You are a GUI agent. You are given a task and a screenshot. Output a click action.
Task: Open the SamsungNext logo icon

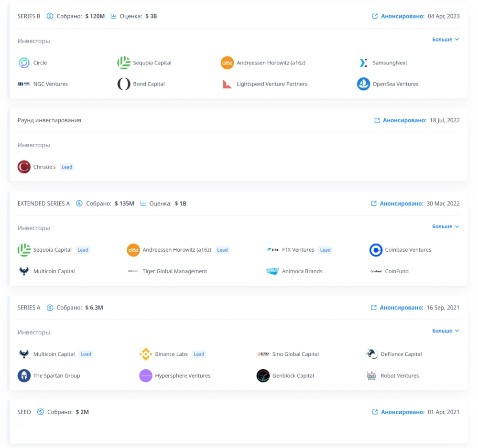tap(363, 63)
